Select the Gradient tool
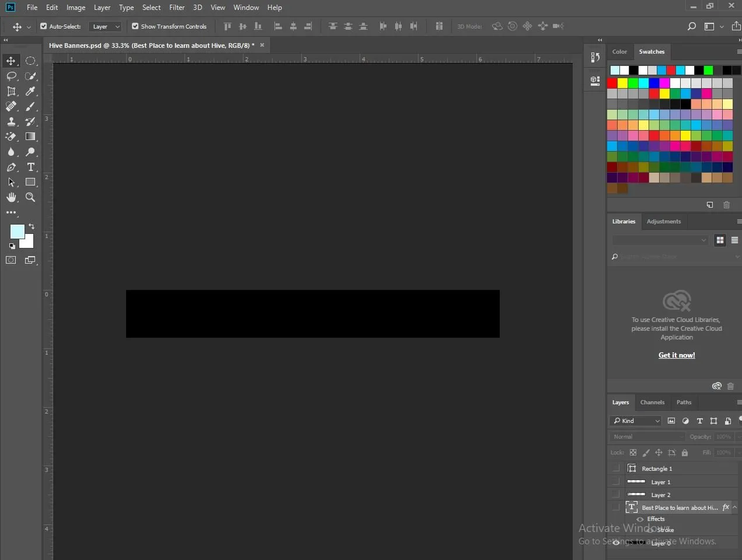The width and height of the screenshot is (742, 560). pos(30,136)
